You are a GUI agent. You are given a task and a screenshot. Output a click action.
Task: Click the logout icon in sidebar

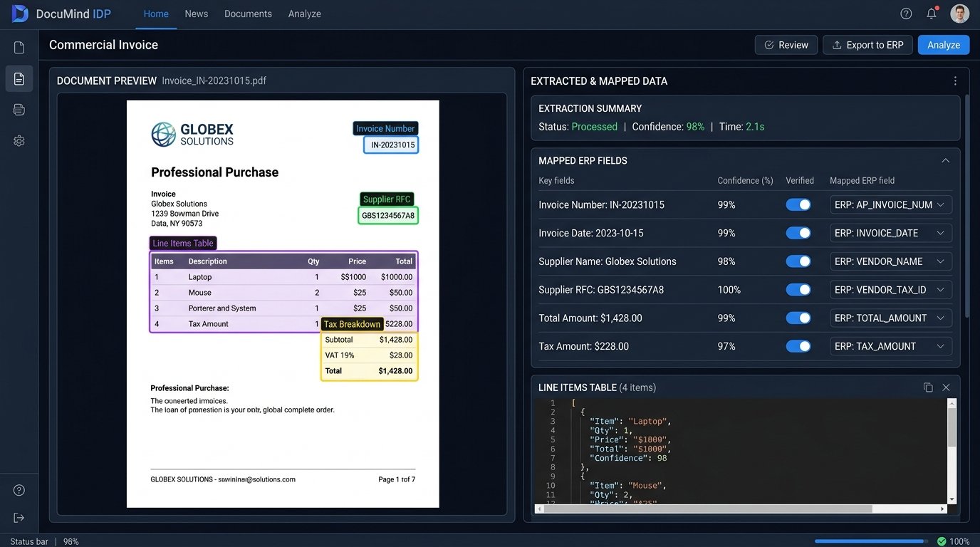click(19, 518)
